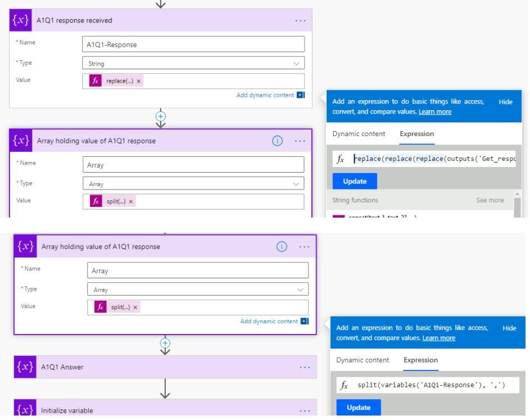530x420 pixels.
Task: Click Update in the upper expression panel
Action: [355, 181]
